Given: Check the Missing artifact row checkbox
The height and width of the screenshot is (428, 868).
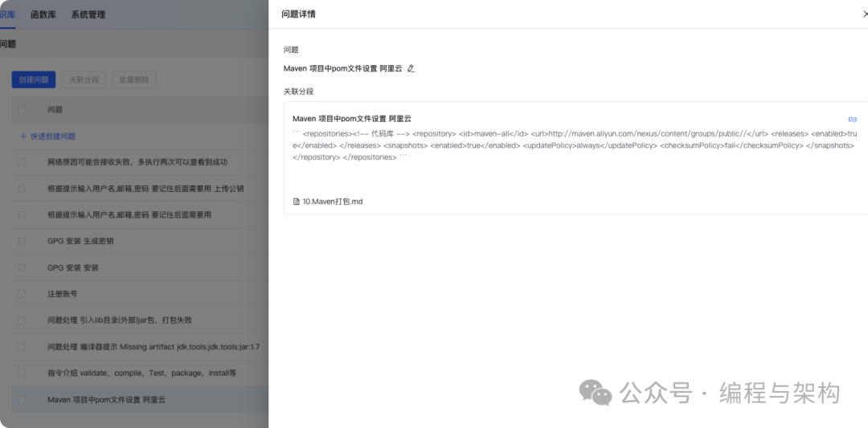Looking at the screenshot, I should [22, 347].
